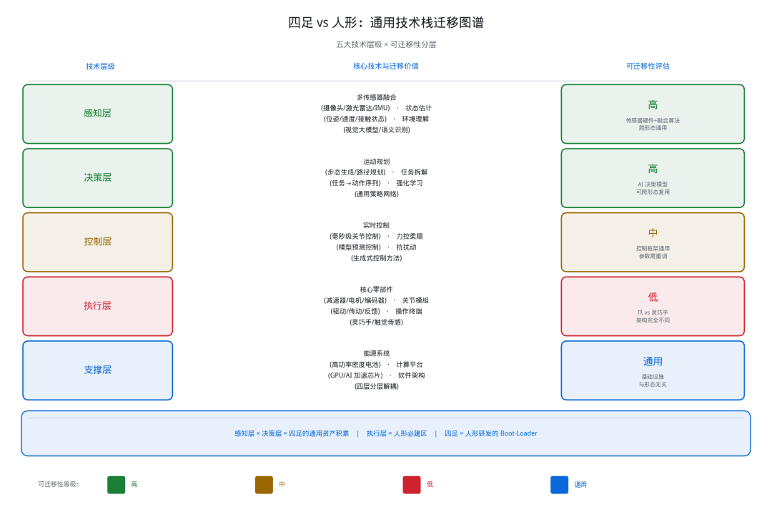772x532 pixels.
Task: Click summary text 感知层 × 决策层 = 四足的通用资产积累
Action: tap(292, 433)
